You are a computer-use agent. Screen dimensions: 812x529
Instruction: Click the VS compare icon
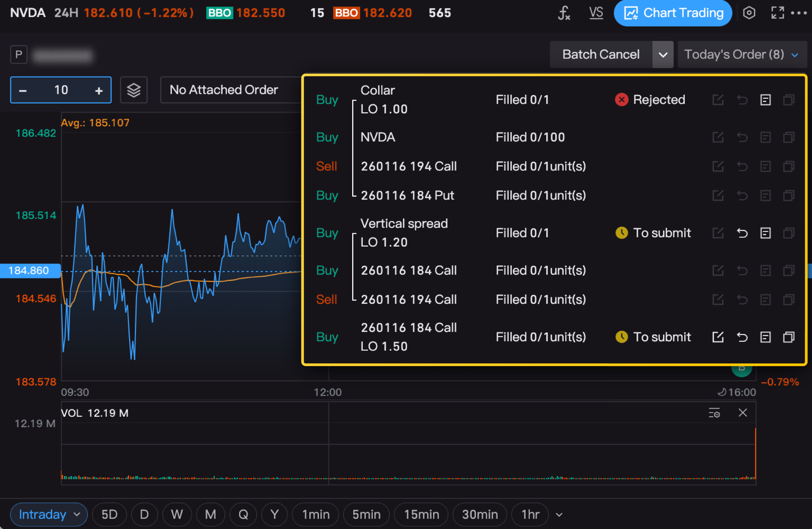click(596, 13)
